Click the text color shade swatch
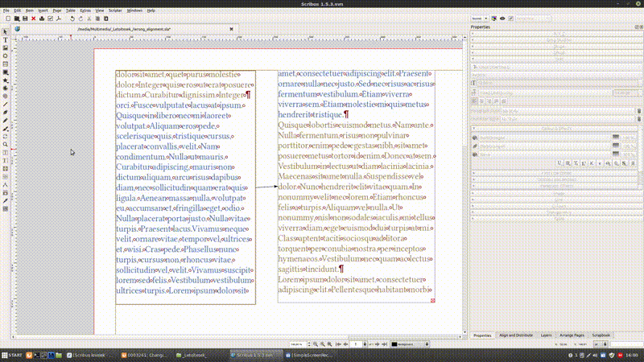The height and width of the screenshot is (362, 644). tap(616, 137)
